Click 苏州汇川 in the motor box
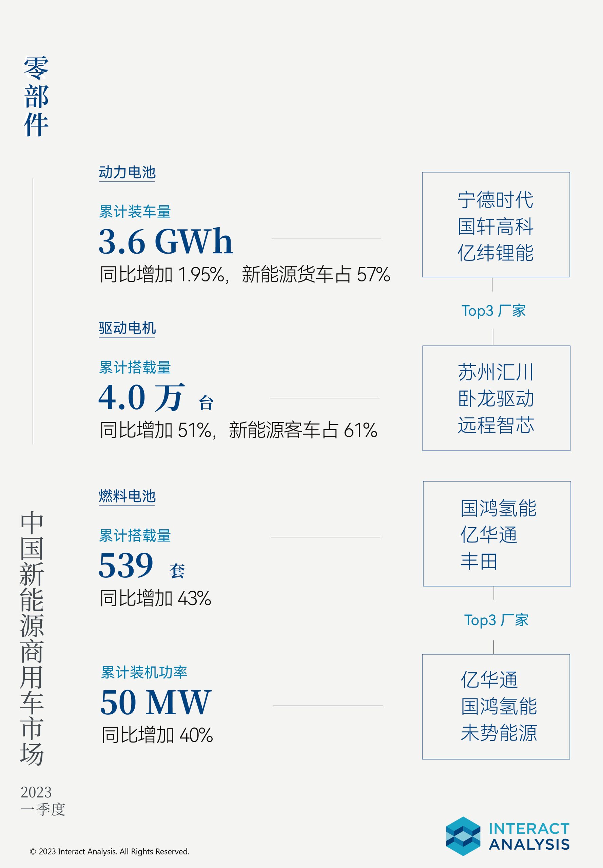Screen dimensions: 603x868 pyautogui.click(x=496, y=372)
